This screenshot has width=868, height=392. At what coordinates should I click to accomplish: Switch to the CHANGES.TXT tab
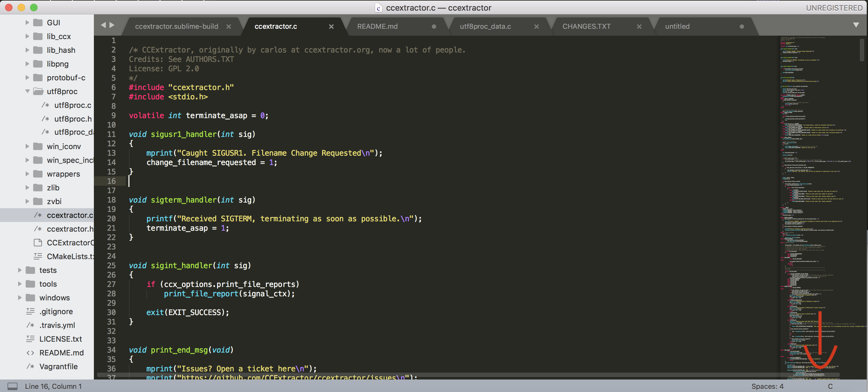pos(586,26)
